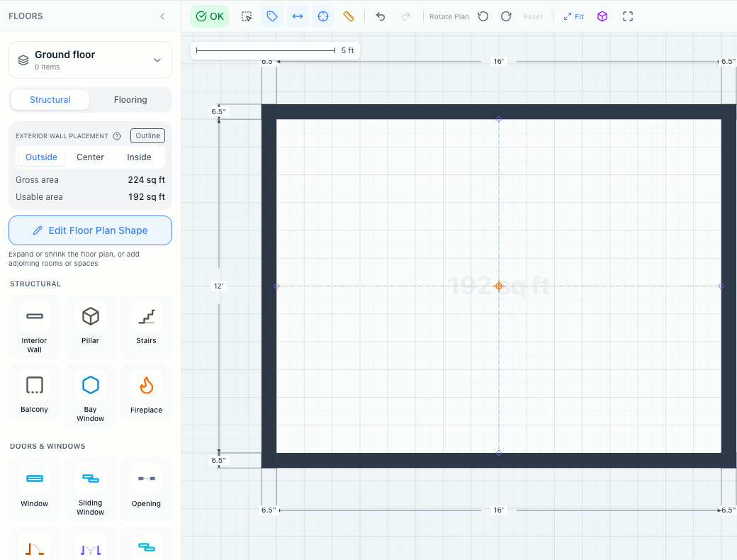The image size is (737, 560).
Task: Select Outside wall placement
Action: (x=41, y=157)
